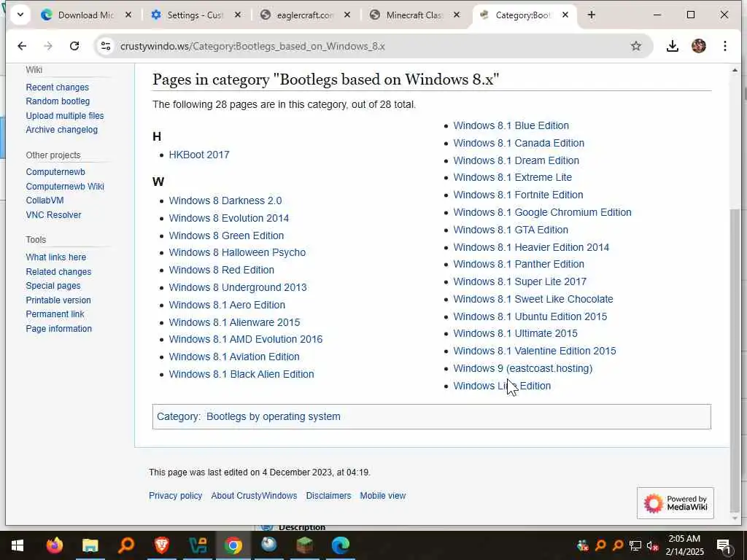Switch to the Settings tab
This screenshot has height=560, width=747.
(x=196, y=15)
